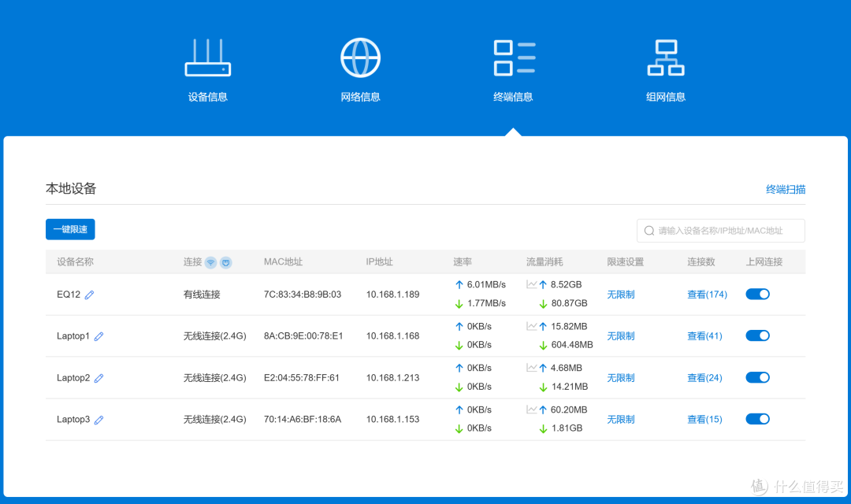The height and width of the screenshot is (504, 851).
Task: Click IP address 10.168.1.168
Action: (392, 336)
